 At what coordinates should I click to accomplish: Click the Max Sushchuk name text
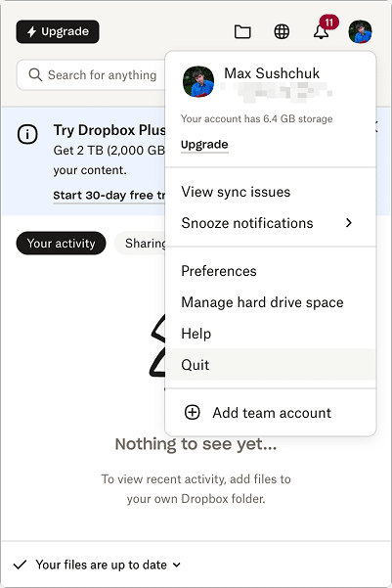[x=272, y=73]
